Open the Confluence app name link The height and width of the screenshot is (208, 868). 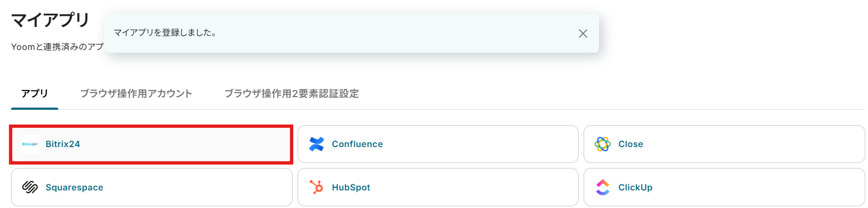click(358, 144)
